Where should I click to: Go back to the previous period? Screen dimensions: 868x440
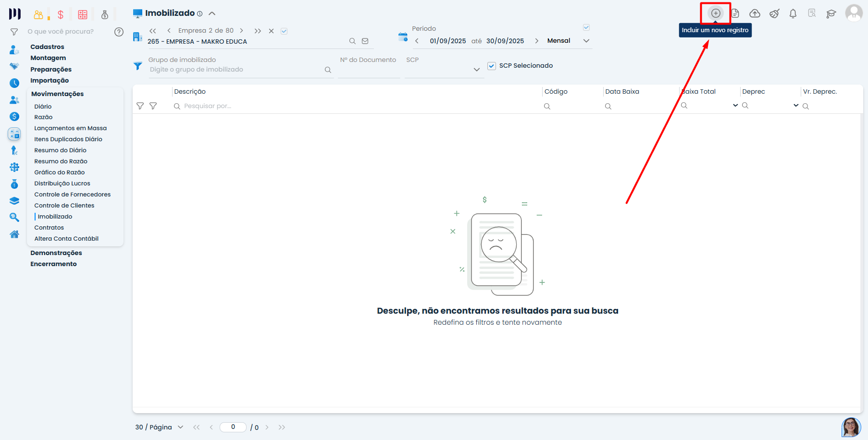tap(417, 41)
